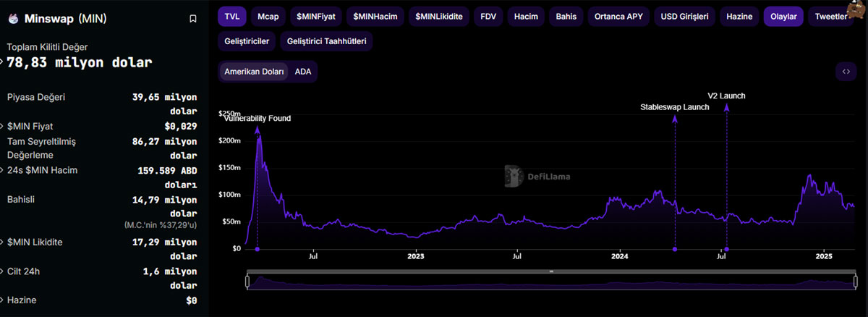Enable the USD Girişleri metric
Image resolution: width=868 pixels, height=317 pixels.
click(684, 16)
